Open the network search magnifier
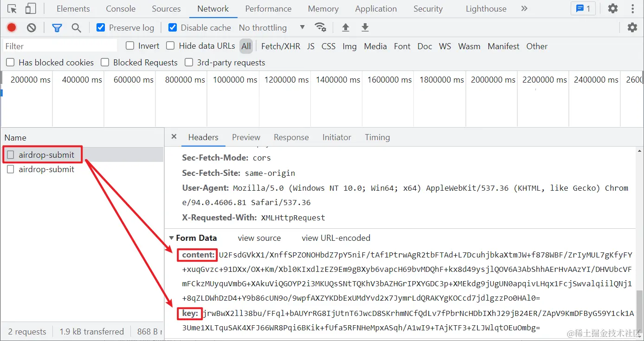 (77, 28)
